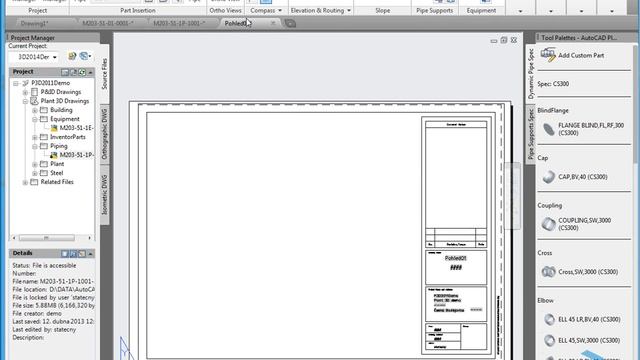Select the InventorParts folder

point(63,137)
